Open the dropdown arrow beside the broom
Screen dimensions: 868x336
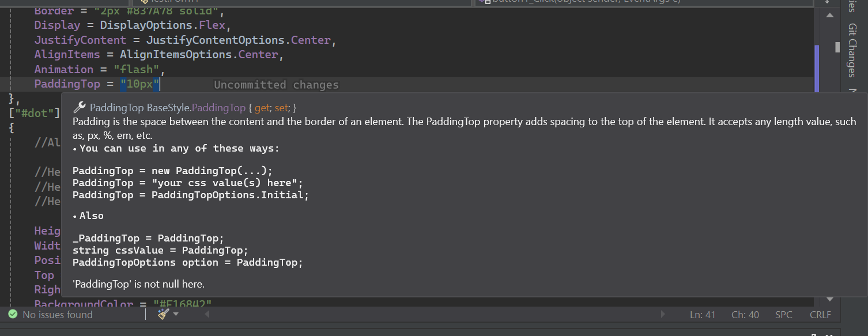click(176, 315)
